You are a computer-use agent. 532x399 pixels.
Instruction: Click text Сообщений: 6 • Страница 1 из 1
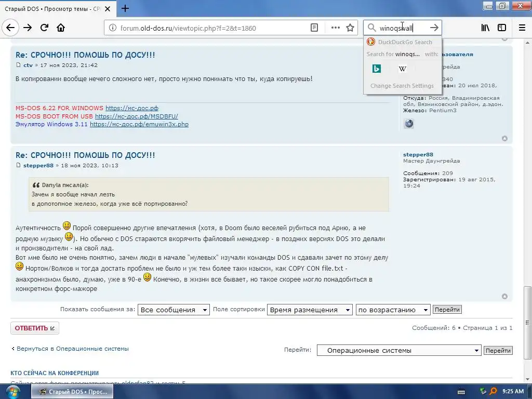(x=462, y=328)
